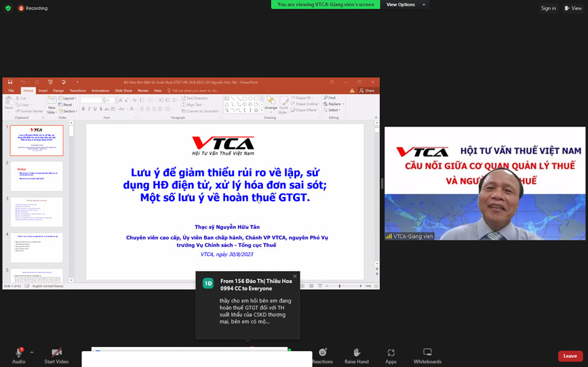Image resolution: width=588 pixels, height=367 pixels.
Task: Click Reset in the Slides group
Action: (66, 105)
